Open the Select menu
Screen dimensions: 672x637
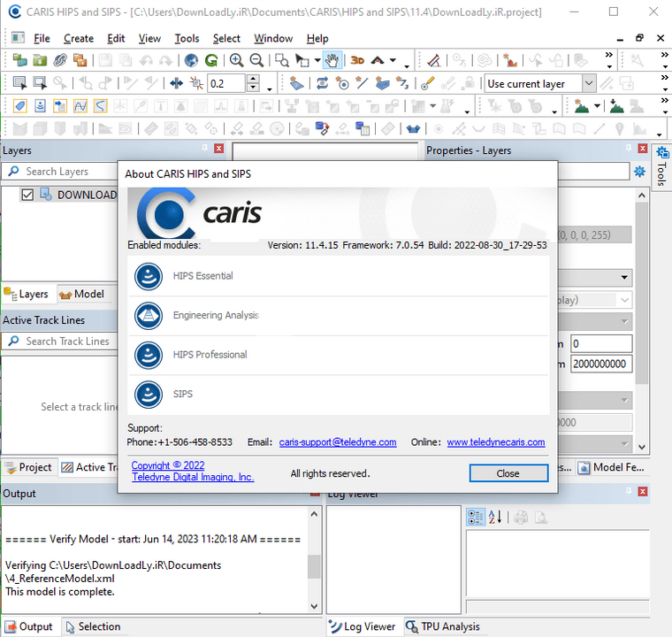(x=226, y=39)
